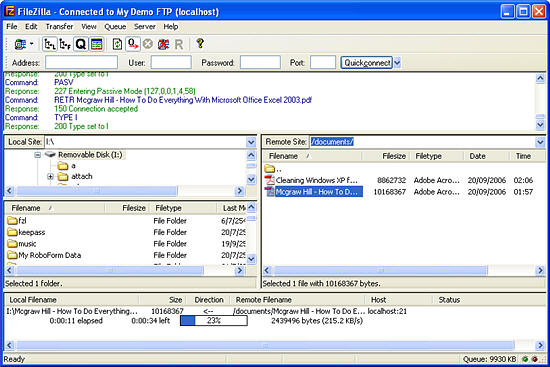Click the red activity indicator in status bar
The width and height of the screenshot is (550, 367).
(535, 359)
